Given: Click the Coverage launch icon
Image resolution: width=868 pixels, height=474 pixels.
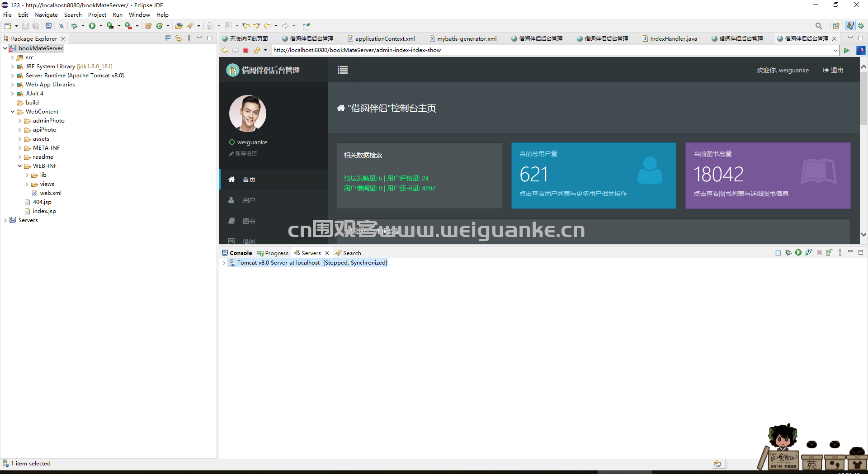Looking at the screenshot, I should [110, 26].
